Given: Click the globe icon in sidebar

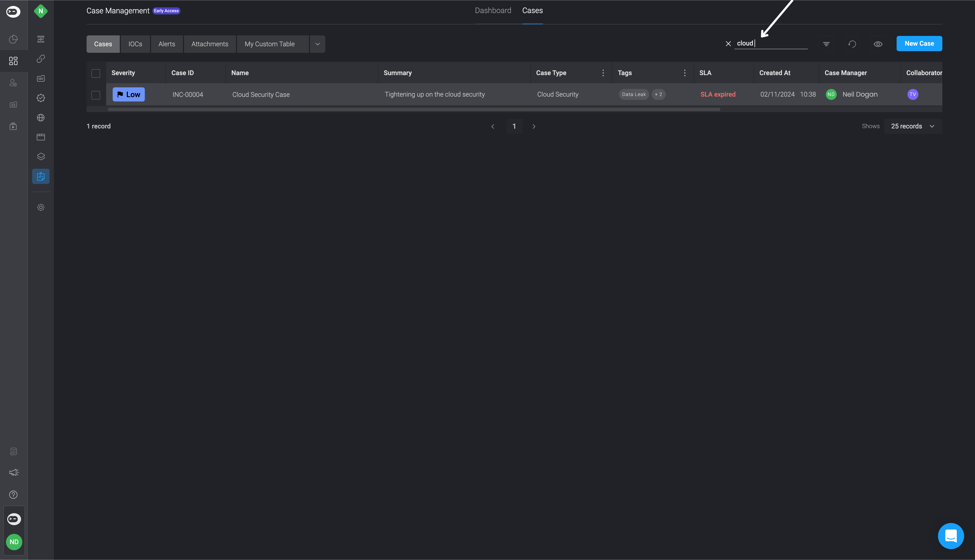Looking at the screenshot, I should [x=41, y=118].
